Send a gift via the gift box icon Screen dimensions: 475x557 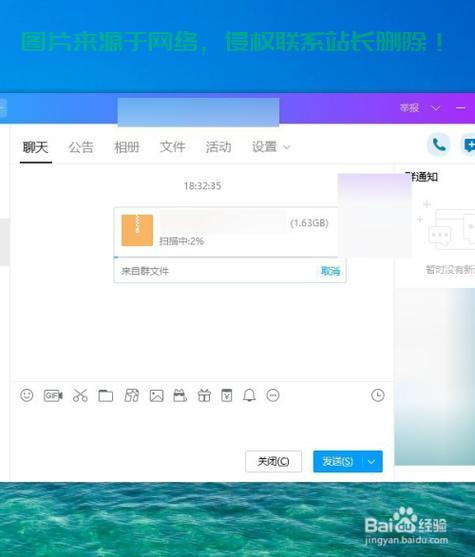pyautogui.click(x=204, y=395)
